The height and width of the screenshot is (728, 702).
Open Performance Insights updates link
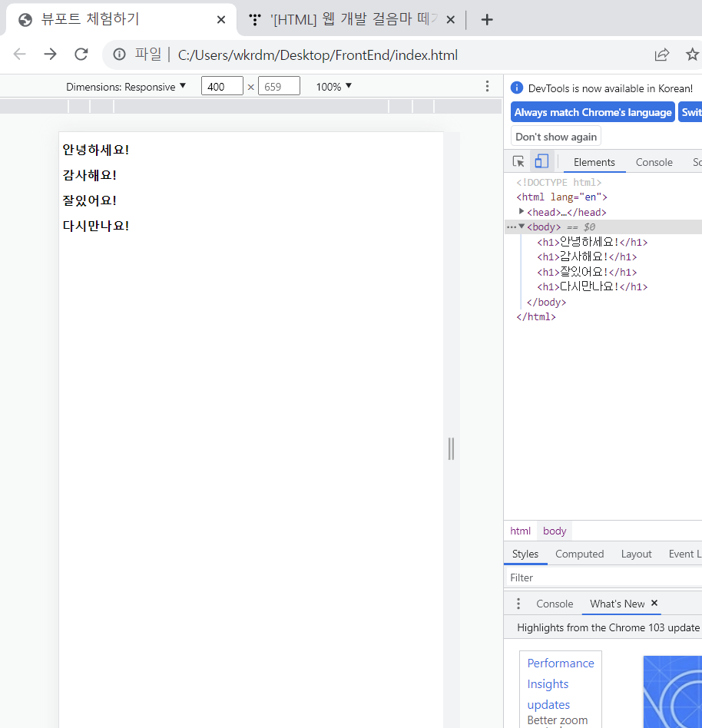(561, 683)
